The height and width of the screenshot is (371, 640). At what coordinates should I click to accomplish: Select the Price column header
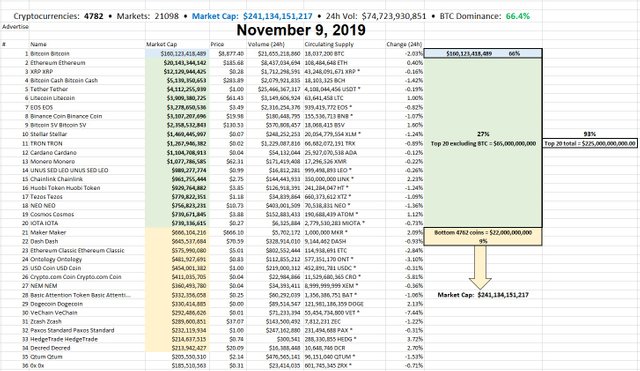coord(217,44)
